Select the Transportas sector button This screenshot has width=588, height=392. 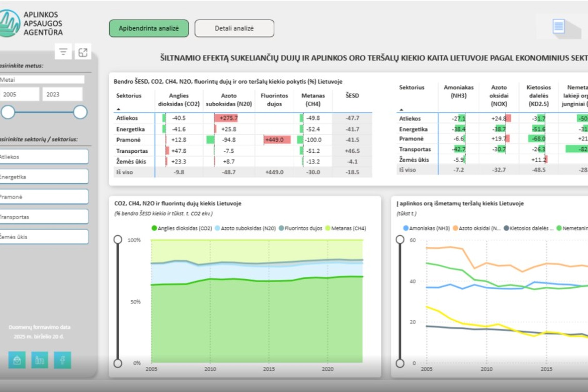click(44, 217)
